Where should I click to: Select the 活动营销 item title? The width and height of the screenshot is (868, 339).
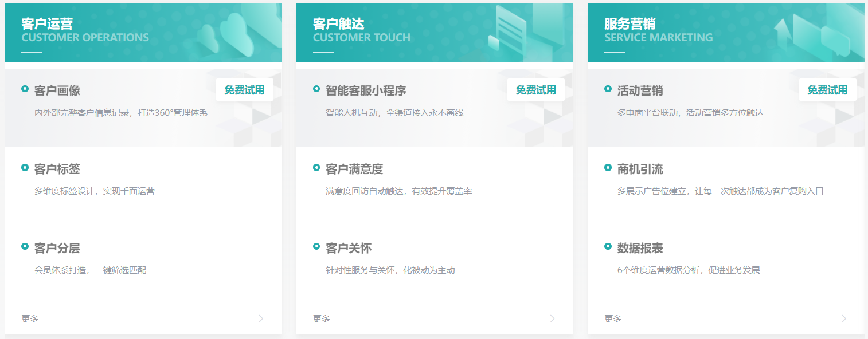pos(640,90)
